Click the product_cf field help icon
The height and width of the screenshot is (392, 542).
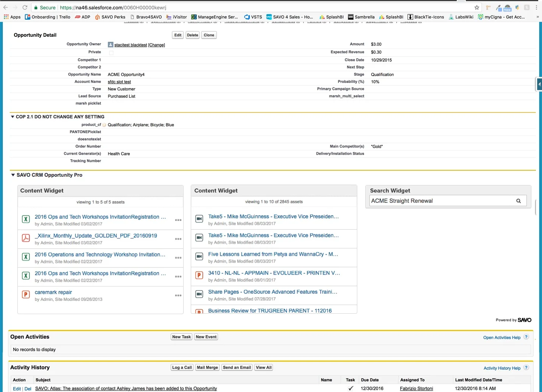point(104,125)
